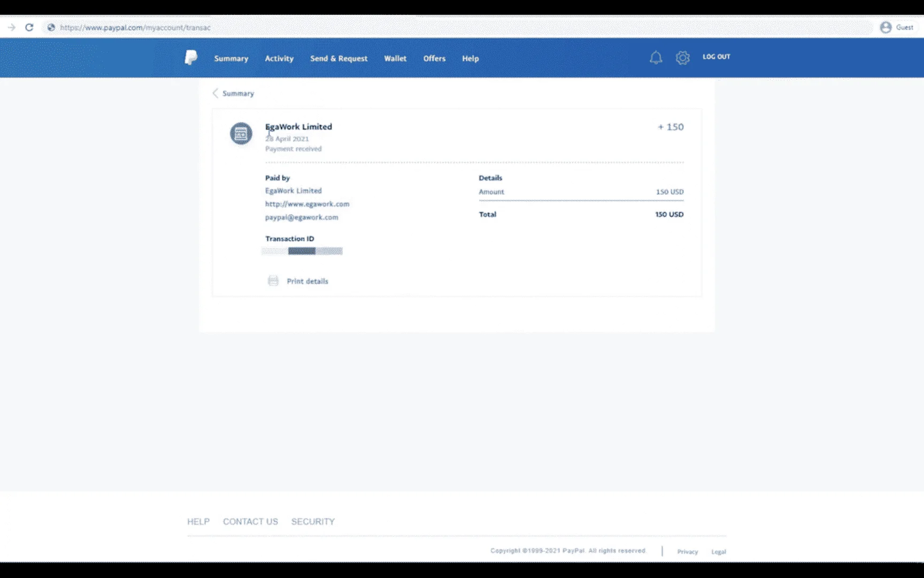
Task: Open the Activity navigation tab
Action: tap(279, 58)
